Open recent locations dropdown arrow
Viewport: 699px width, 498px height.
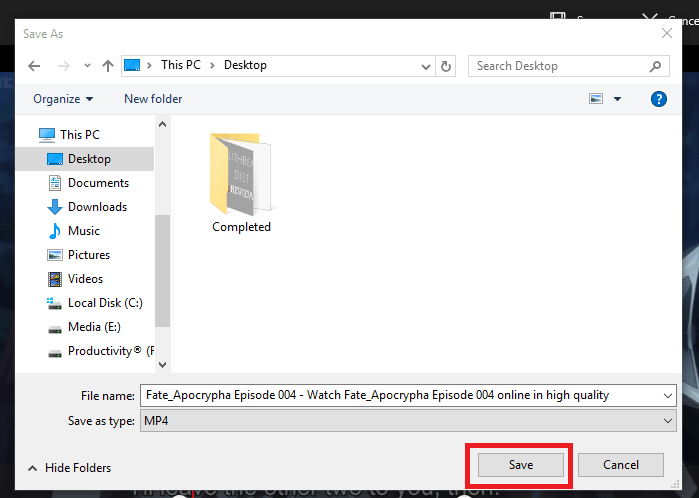pyautogui.click(x=87, y=66)
